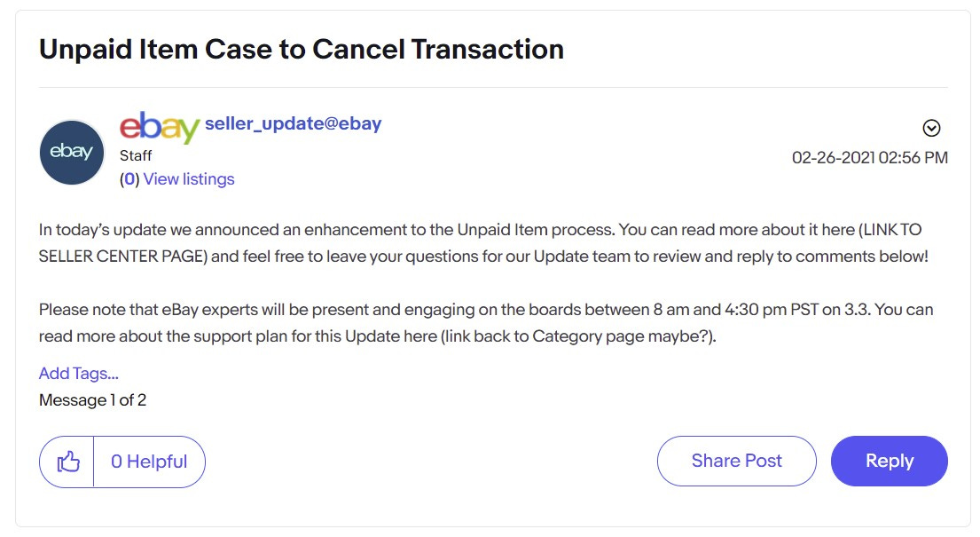Open the seller_update@ebay profile link
This screenshot has height=537, width=980.
pos(294,123)
